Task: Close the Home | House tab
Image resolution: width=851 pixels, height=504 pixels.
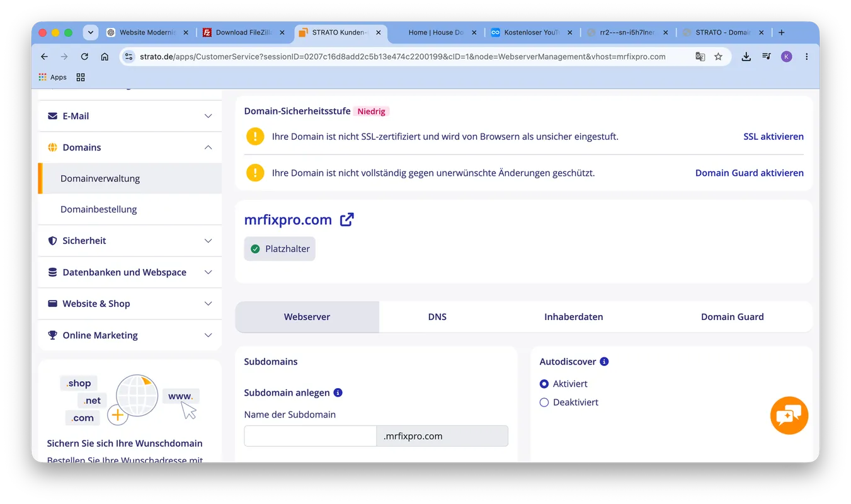Action: point(474,32)
